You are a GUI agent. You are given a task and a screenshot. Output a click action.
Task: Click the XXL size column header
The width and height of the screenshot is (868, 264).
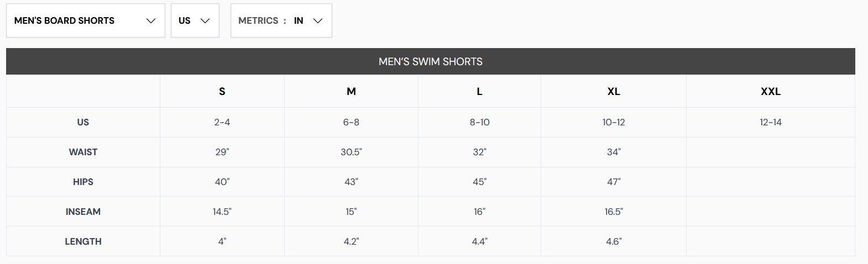pyautogui.click(x=771, y=91)
